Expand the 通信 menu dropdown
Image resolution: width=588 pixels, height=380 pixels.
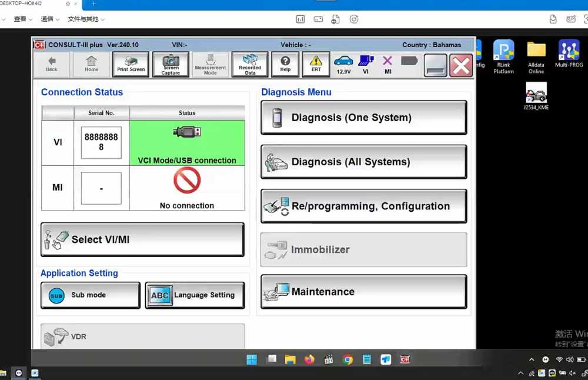coord(50,19)
